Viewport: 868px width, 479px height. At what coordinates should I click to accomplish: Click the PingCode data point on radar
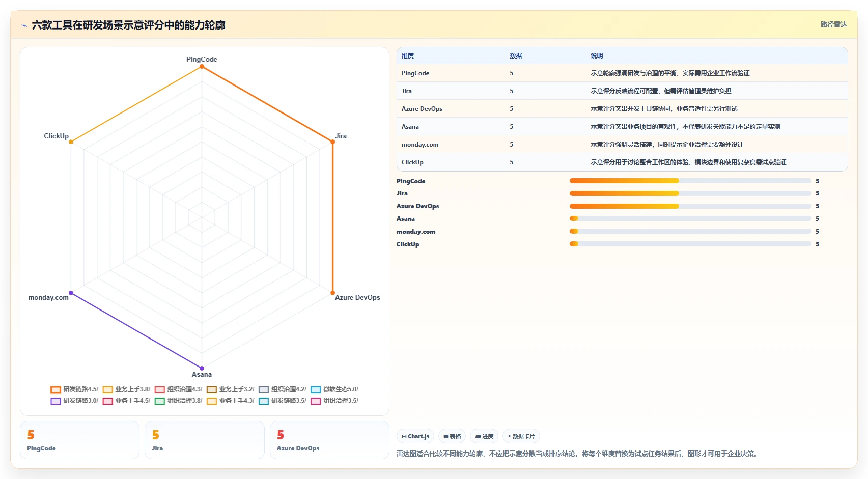(x=202, y=67)
